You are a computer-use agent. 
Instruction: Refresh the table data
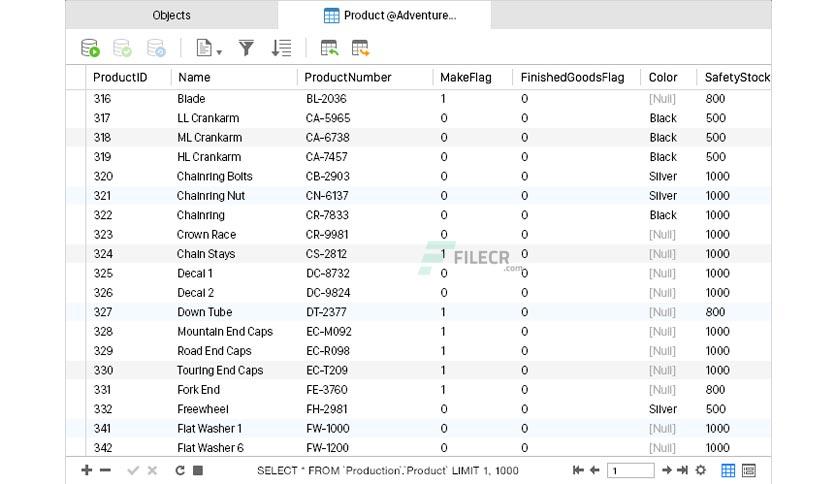180,470
